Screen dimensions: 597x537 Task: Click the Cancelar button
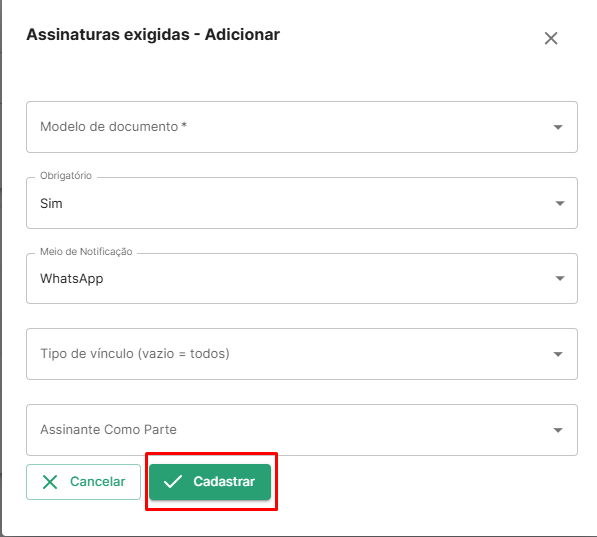[x=83, y=482]
